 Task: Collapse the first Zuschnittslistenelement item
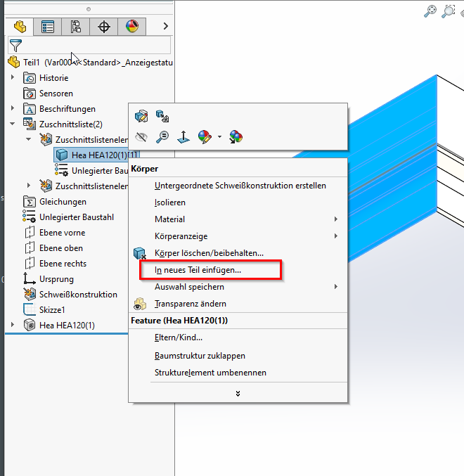click(29, 139)
